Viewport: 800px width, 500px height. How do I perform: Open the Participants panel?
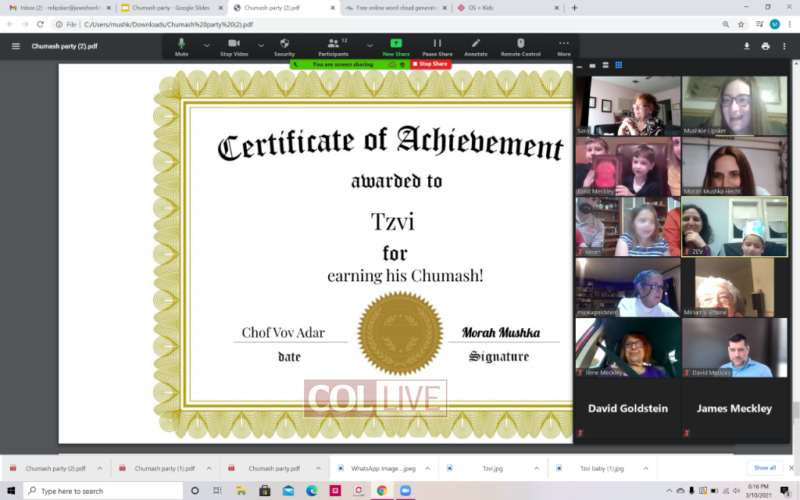click(x=333, y=46)
